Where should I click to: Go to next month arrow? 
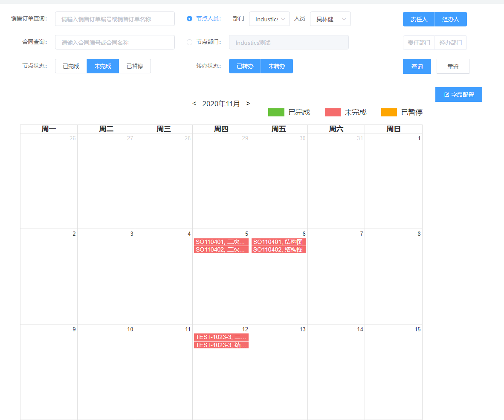[x=248, y=104]
